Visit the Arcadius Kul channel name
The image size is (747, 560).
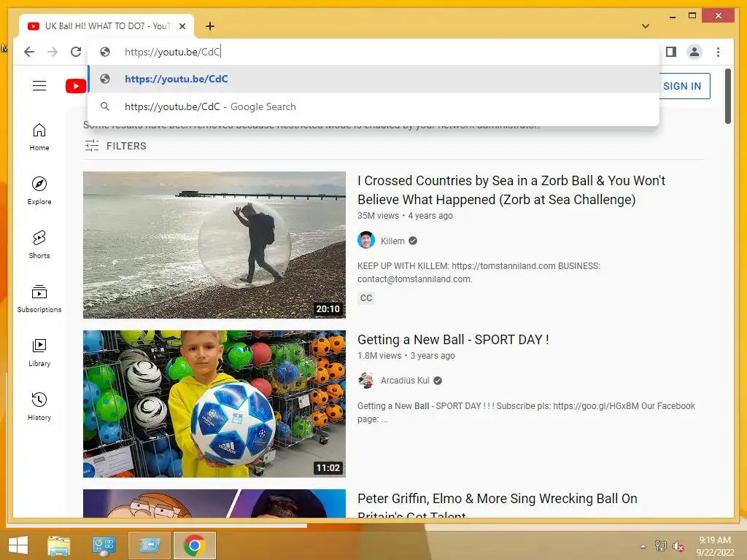click(405, 381)
